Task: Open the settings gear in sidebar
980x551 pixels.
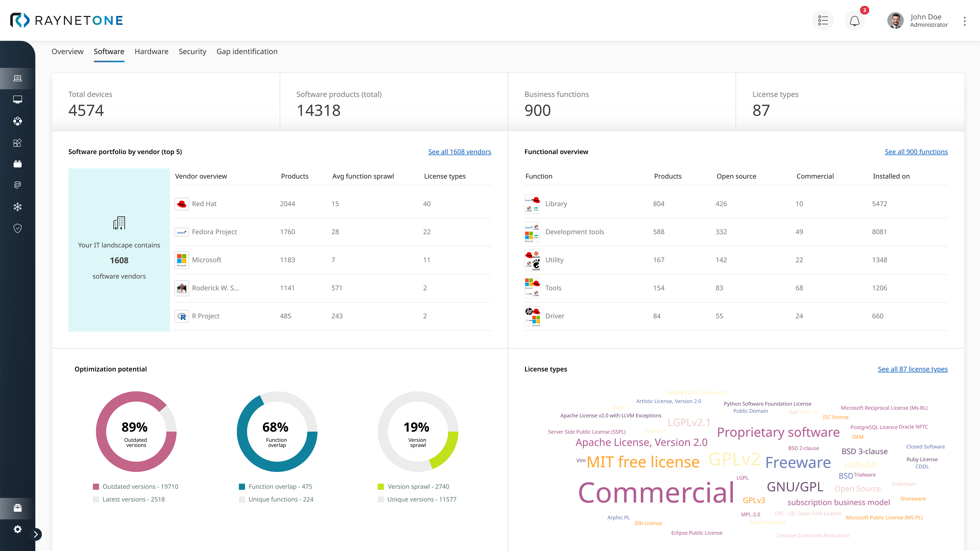Action: click(x=18, y=529)
